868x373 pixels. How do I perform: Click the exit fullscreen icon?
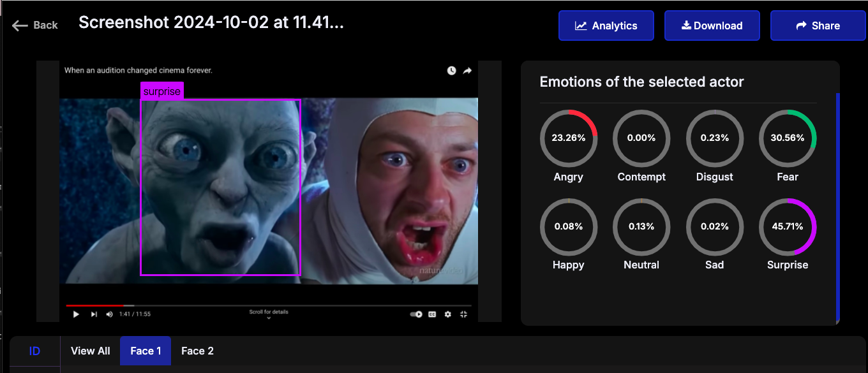(x=464, y=314)
